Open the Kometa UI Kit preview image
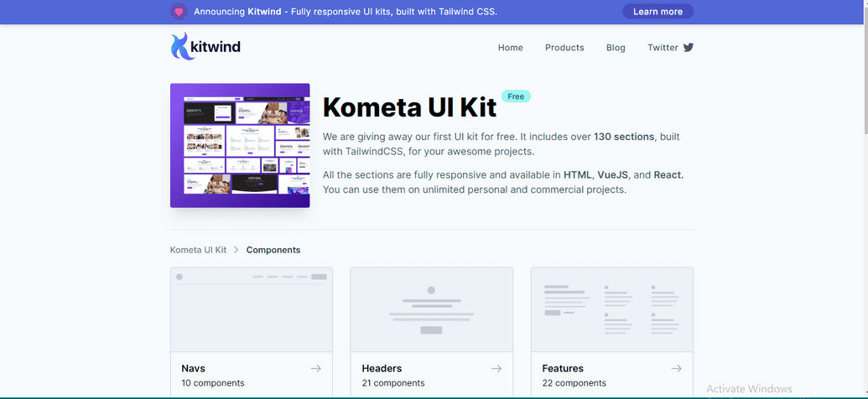868x399 pixels. coord(240,146)
